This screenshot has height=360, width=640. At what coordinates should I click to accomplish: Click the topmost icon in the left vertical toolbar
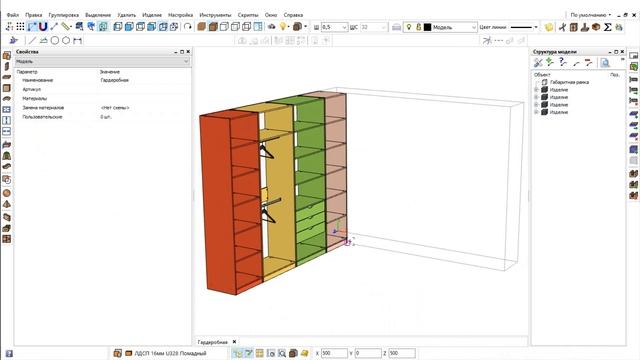click(7, 56)
